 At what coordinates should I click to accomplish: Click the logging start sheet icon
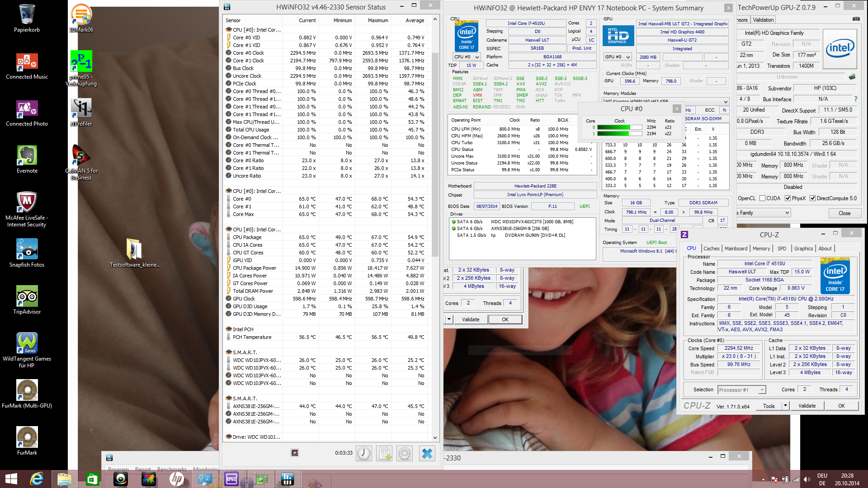click(x=384, y=453)
